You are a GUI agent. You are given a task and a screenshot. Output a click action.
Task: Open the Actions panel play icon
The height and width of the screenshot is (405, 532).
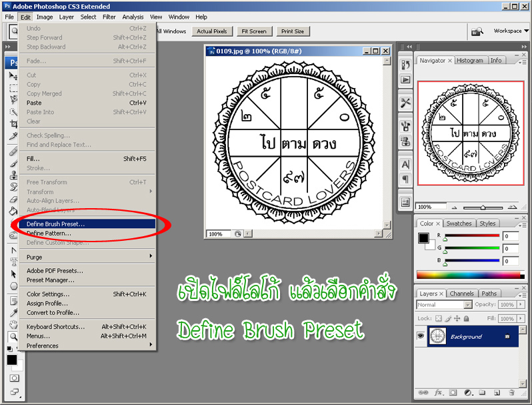point(405,80)
